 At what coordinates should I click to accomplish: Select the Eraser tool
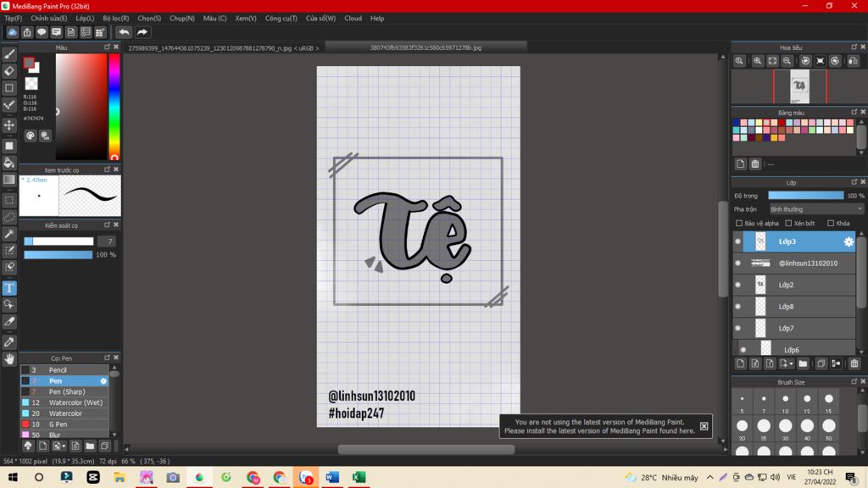point(9,71)
